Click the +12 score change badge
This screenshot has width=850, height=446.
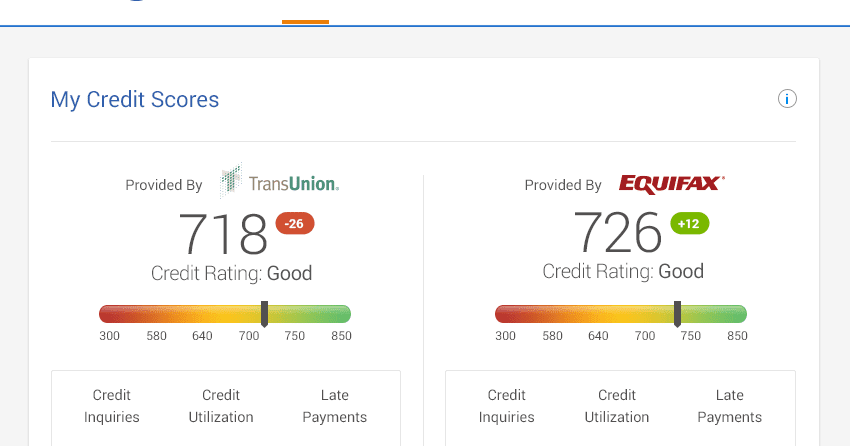pyautogui.click(x=690, y=223)
